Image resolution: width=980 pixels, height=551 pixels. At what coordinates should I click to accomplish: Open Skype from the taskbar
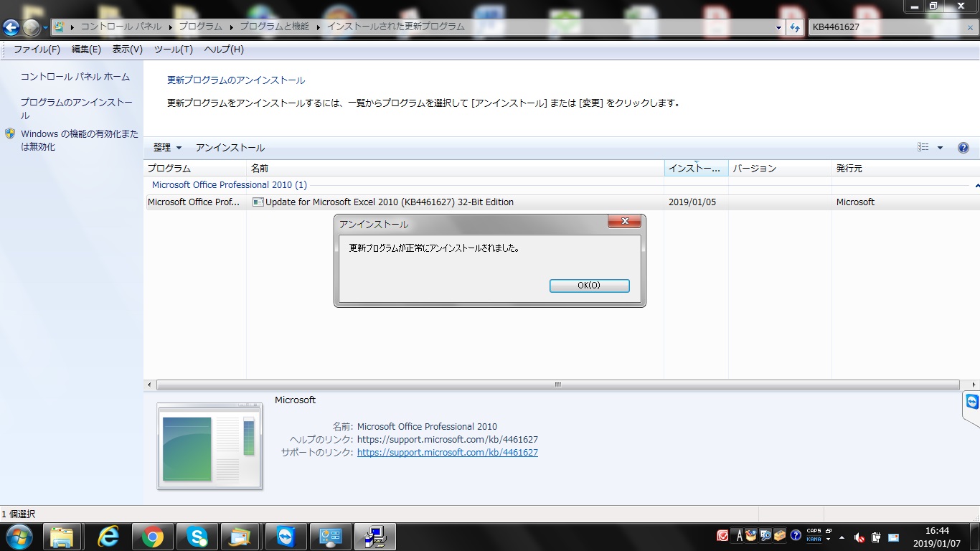pos(197,537)
